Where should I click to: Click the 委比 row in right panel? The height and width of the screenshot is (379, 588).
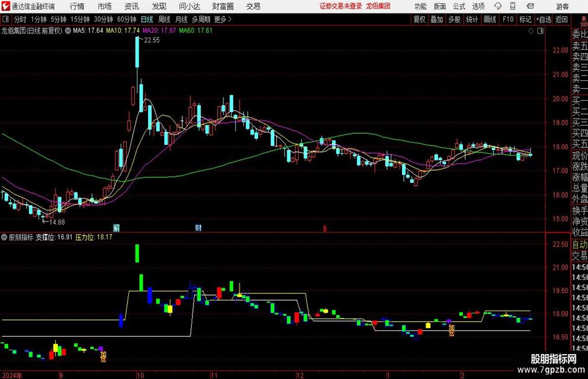point(580,34)
